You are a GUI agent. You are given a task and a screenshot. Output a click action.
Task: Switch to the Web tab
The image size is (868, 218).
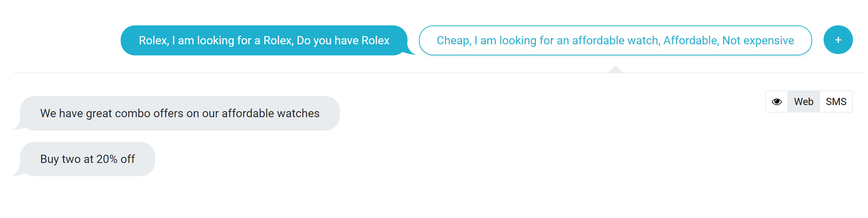804,102
